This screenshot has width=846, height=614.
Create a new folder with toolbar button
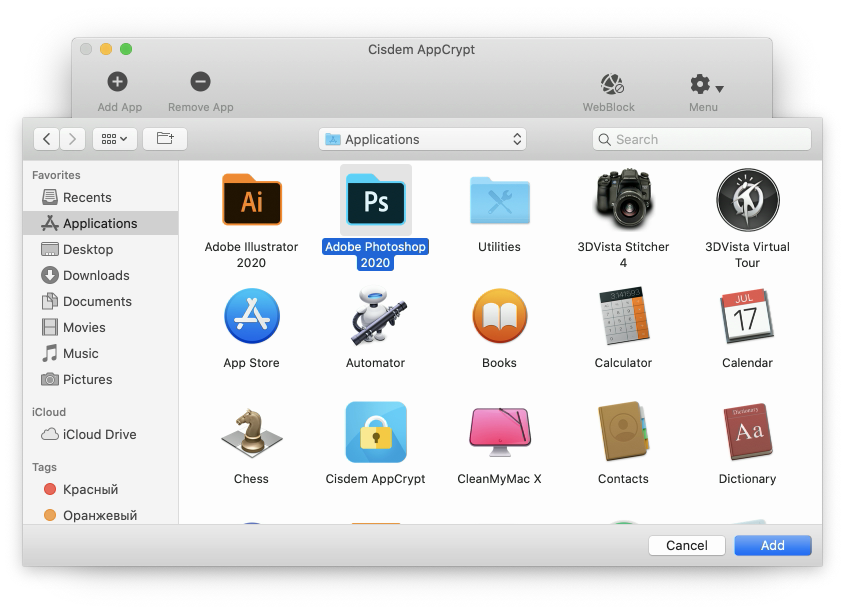[x=165, y=139]
